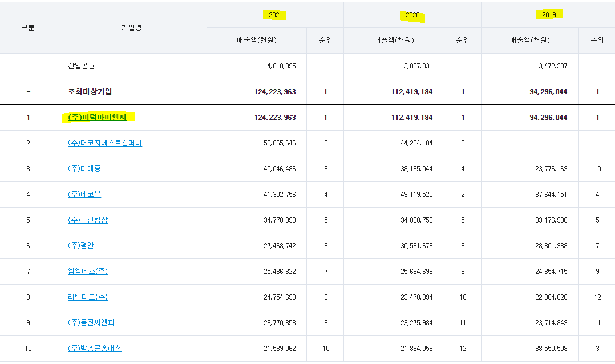Select the 2020 sales value 23,275,984

pos(416,323)
